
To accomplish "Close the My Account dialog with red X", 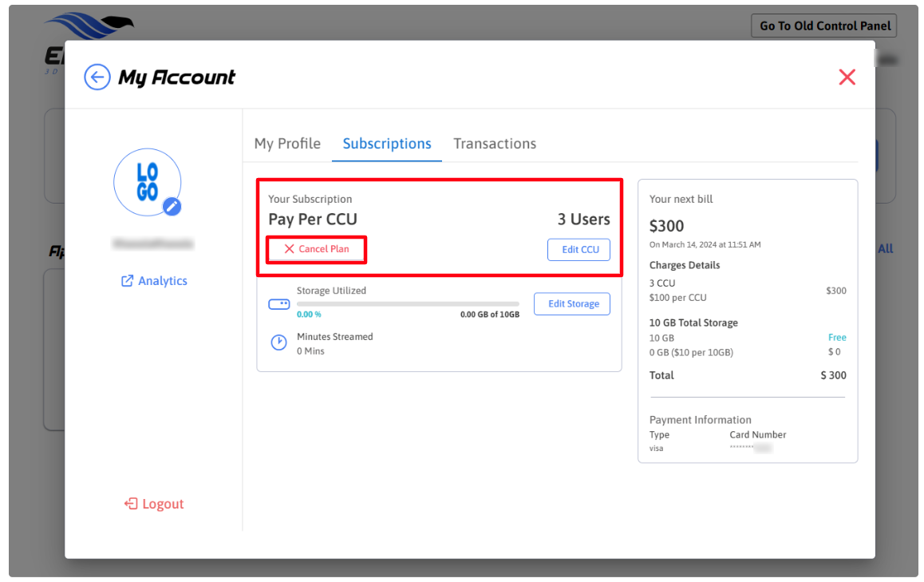I will (847, 77).
